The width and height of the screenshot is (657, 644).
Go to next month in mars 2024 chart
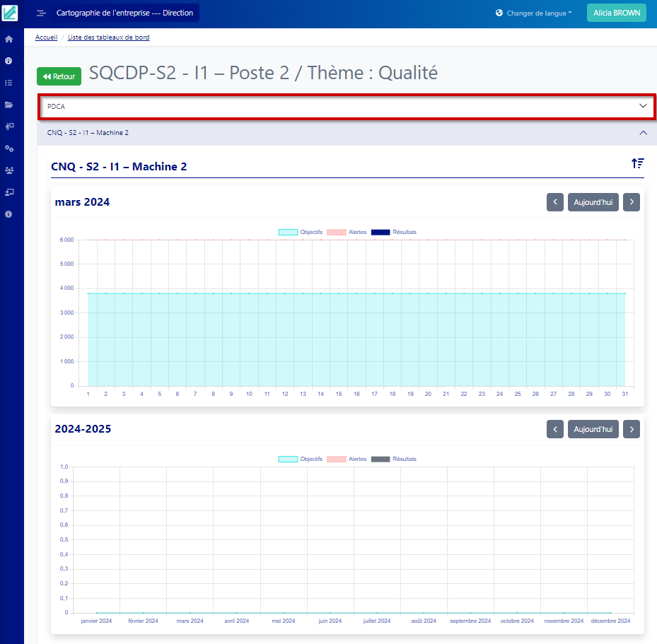click(x=632, y=202)
